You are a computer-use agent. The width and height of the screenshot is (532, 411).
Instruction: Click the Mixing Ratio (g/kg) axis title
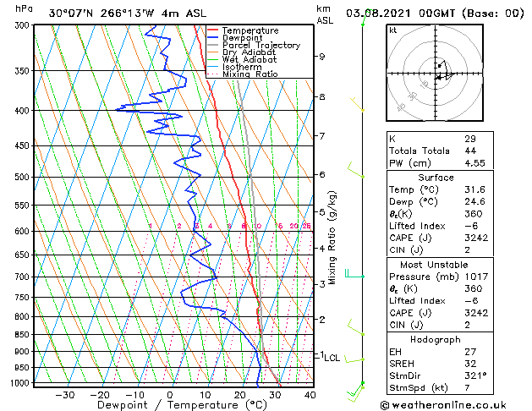coord(332,238)
